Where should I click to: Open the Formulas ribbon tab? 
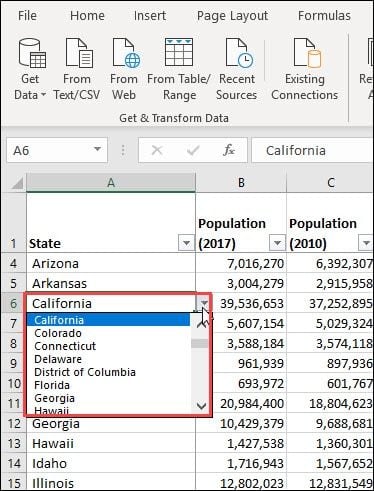[324, 15]
